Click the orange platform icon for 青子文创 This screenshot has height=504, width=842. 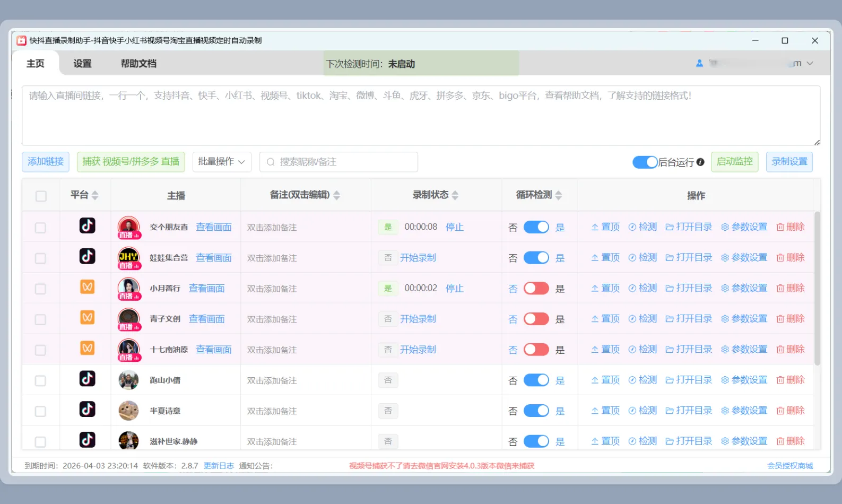[88, 318]
